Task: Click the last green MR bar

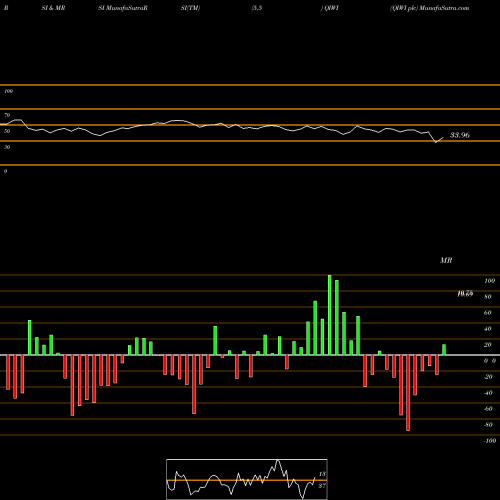Action: pyautogui.click(x=444, y=350)
